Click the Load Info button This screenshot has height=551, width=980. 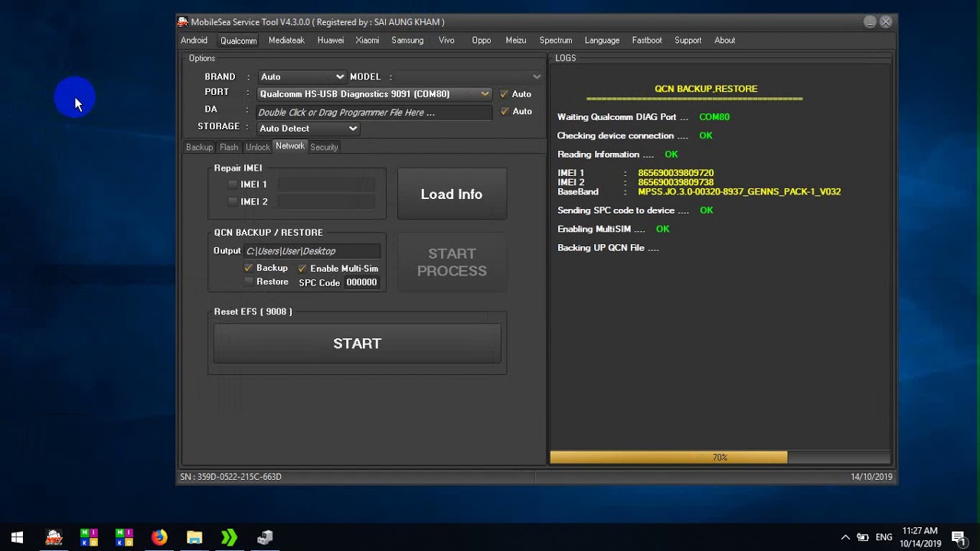pos(452,194)
